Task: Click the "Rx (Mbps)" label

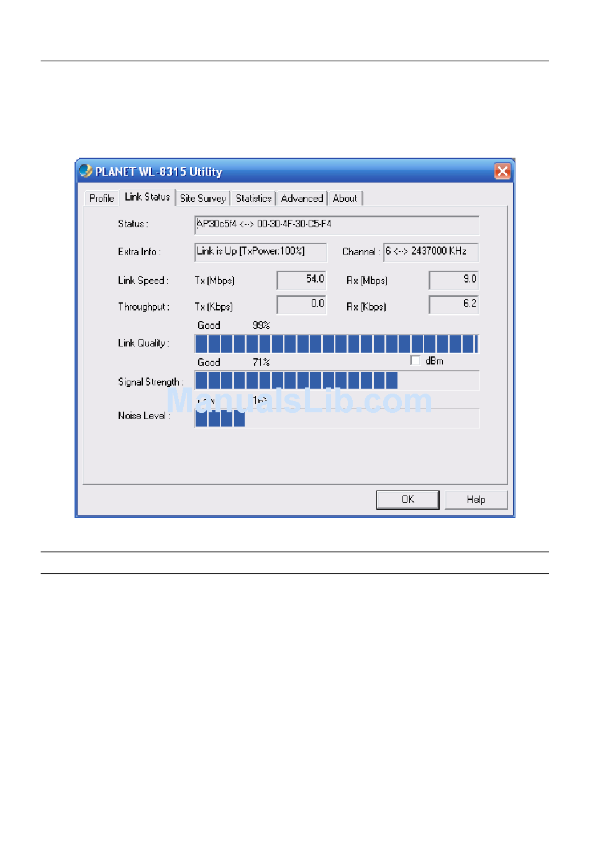Action: tap(367, 281)
